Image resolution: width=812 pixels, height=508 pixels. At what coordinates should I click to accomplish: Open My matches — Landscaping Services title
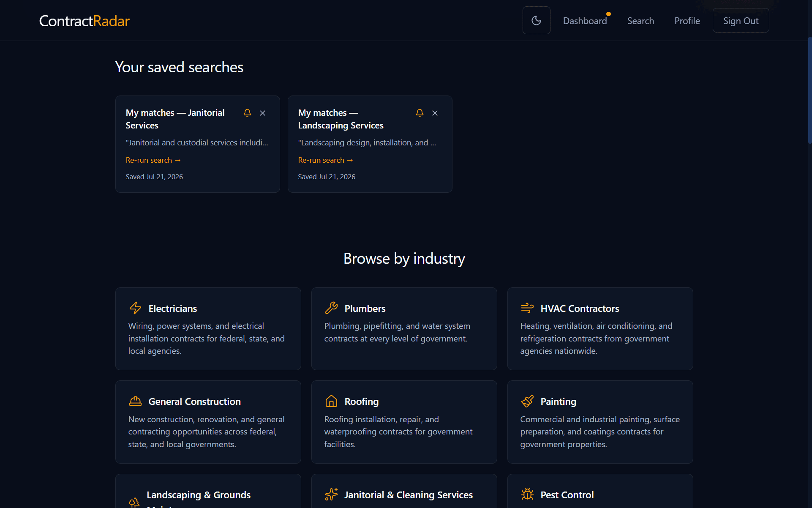pos(341,119)
